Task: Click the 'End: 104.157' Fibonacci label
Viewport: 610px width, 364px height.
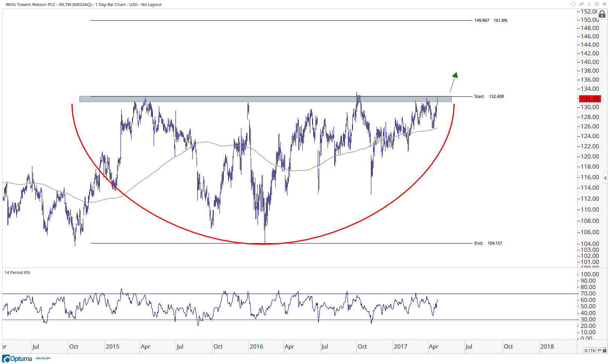Action: tap(488, 243)
